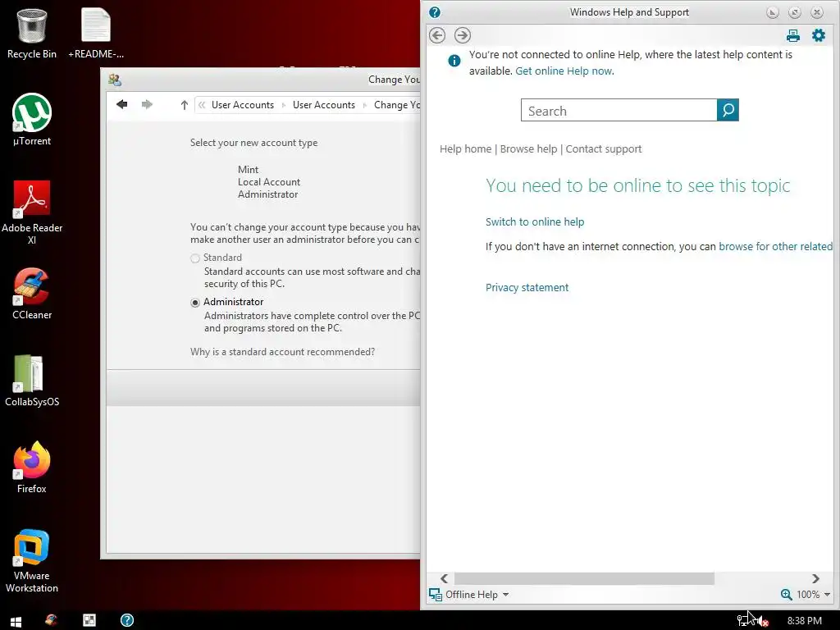Viewport: 840px width, 630px height.
Task: Click the info icon in help banner
Action: pos(454,61)
